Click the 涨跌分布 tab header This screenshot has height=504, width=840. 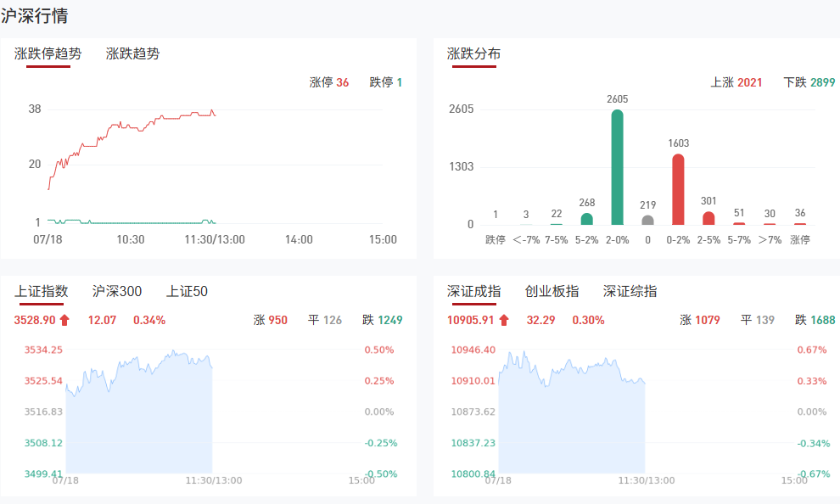click(473, 53)
